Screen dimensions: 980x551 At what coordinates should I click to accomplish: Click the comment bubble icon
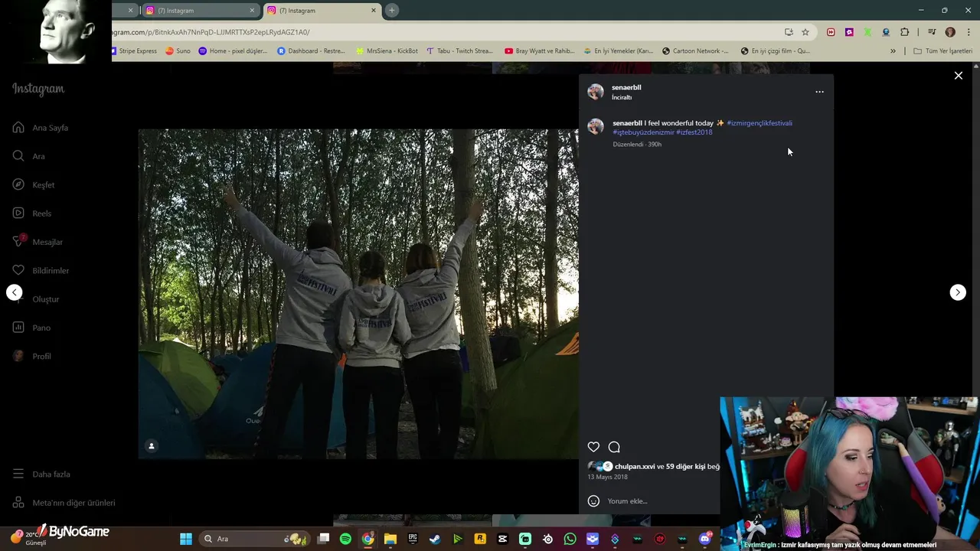pyautogui.click(x=614, y=447)
